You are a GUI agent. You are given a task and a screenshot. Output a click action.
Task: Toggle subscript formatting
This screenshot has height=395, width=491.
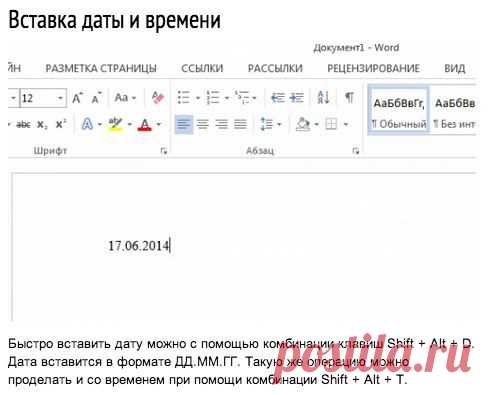click(x=42, y=125)
